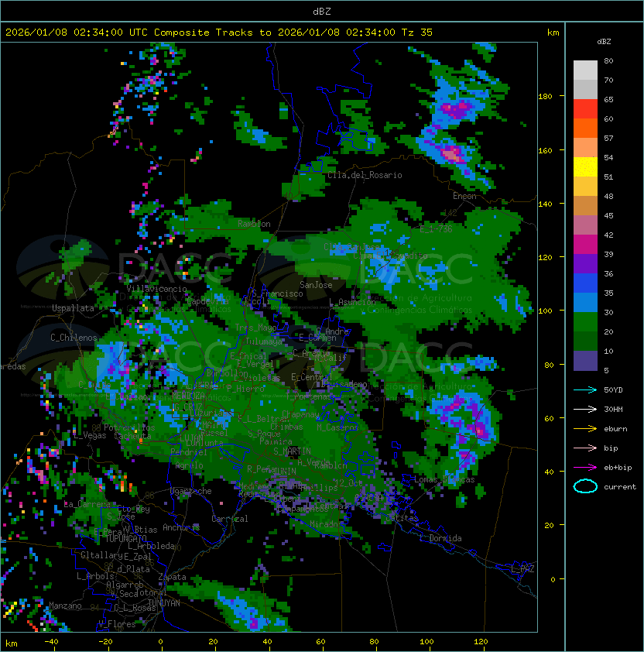Click the 'La_Carrera' map label
Screen dimensions: 644x652
[x=87, y=504]
